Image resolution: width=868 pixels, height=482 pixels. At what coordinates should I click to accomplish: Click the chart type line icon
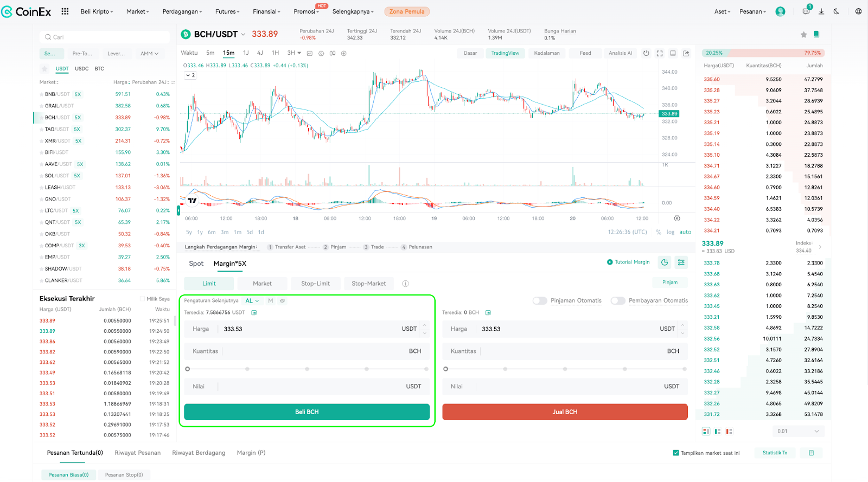coord(310,53)
